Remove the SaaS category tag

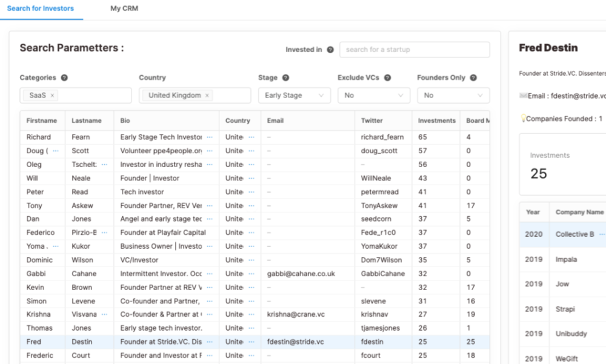(52, 96)
